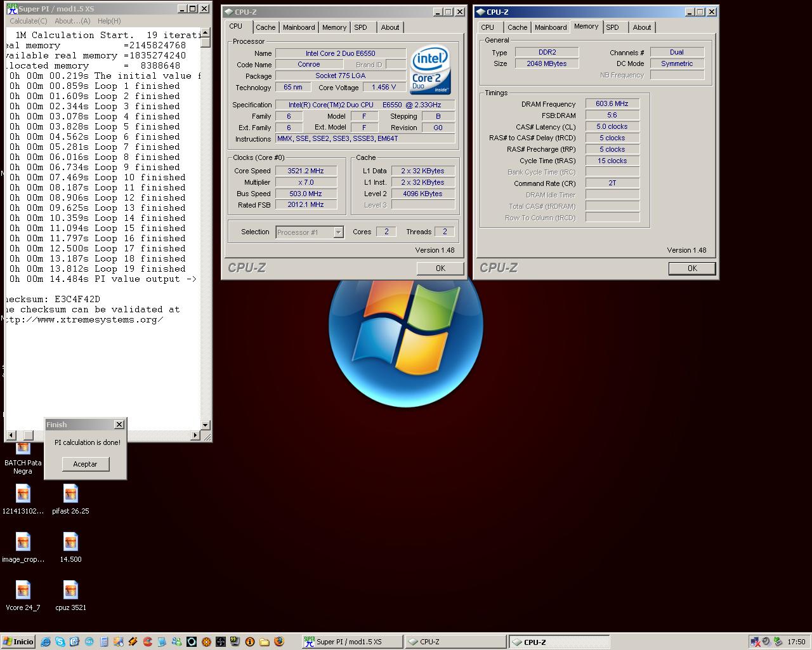Image resolution: width=812 pixels, height=650 pixels.
Task: Click Aceptar in the Finish dialog
Action: (86, 464)
